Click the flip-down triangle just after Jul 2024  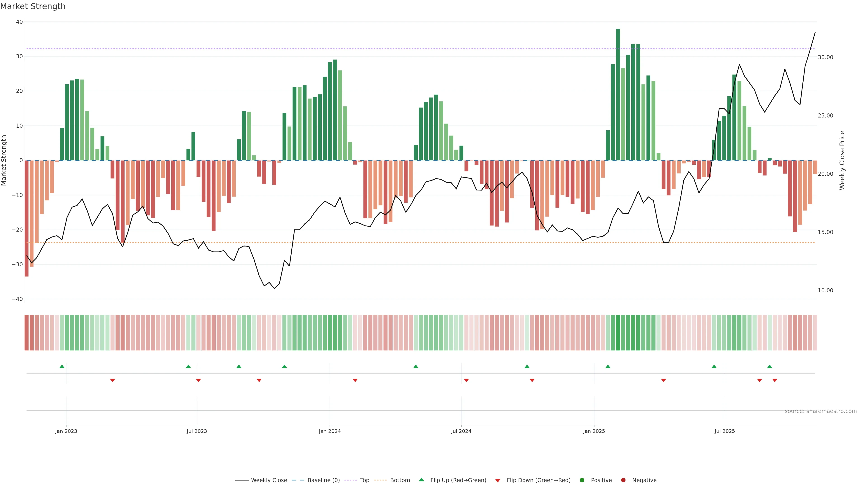tap(466, 380)
